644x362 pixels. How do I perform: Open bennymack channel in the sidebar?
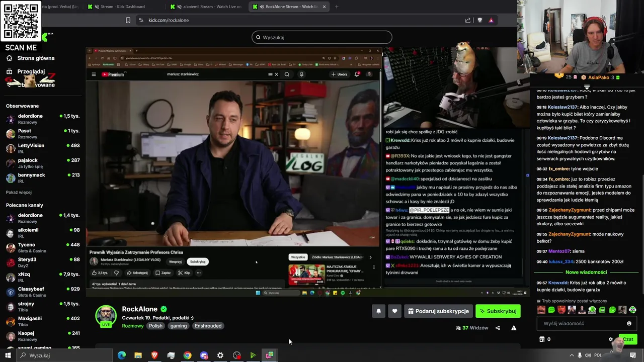pyautogui.click(x=42, y=177)
